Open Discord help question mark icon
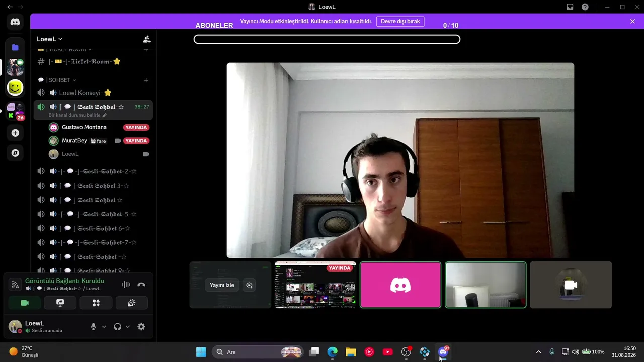 [x=585, y=7]
